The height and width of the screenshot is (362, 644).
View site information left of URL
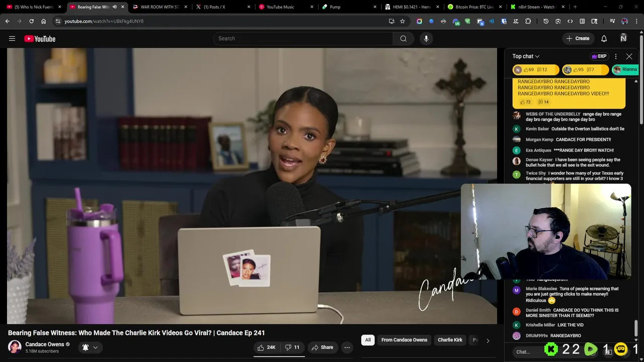(x=58, y=21)
